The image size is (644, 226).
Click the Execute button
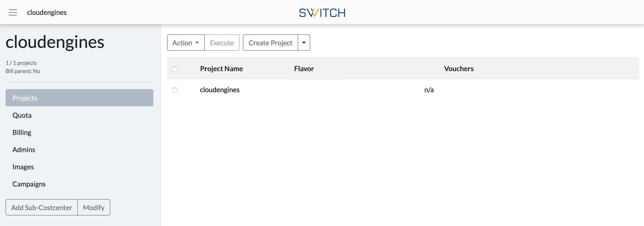[x=222, y=43]
